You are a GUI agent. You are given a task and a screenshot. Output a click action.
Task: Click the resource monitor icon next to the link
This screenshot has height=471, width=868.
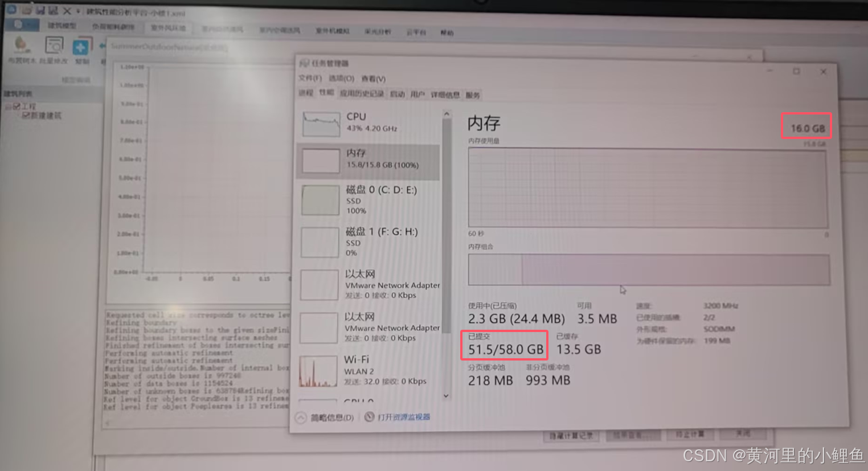click(x=369, y=417)
